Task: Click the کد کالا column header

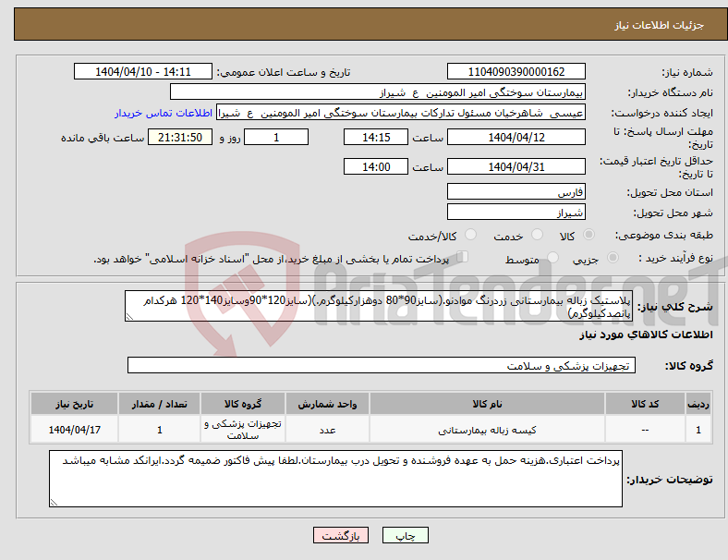Action: click(645, 404)
